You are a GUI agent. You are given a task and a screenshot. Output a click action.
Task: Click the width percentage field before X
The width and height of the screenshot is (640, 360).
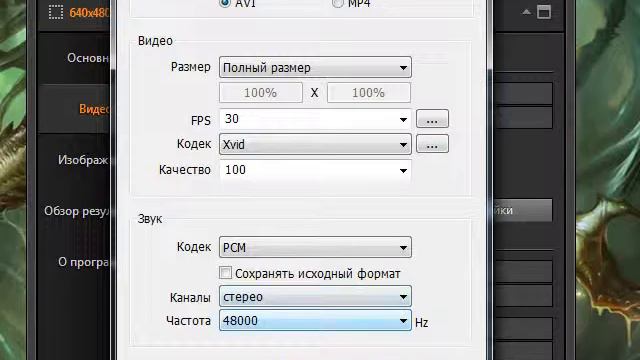pos(261,93)
